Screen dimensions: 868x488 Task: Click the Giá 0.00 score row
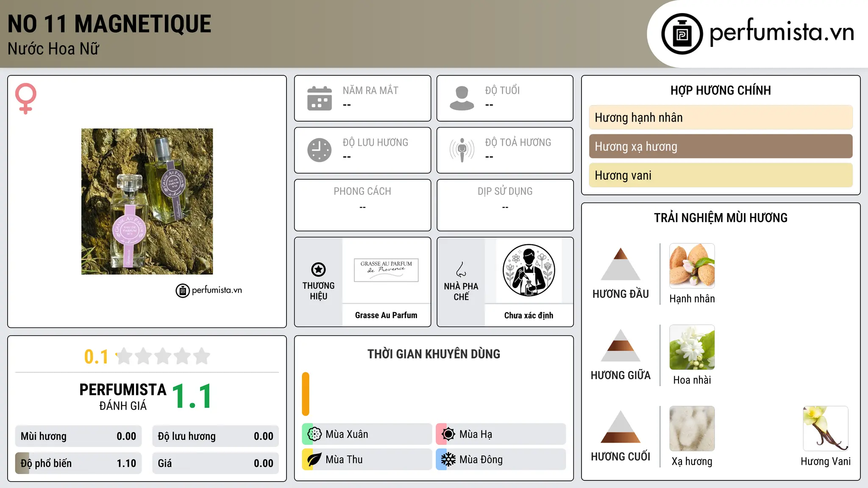click(216, 463)
